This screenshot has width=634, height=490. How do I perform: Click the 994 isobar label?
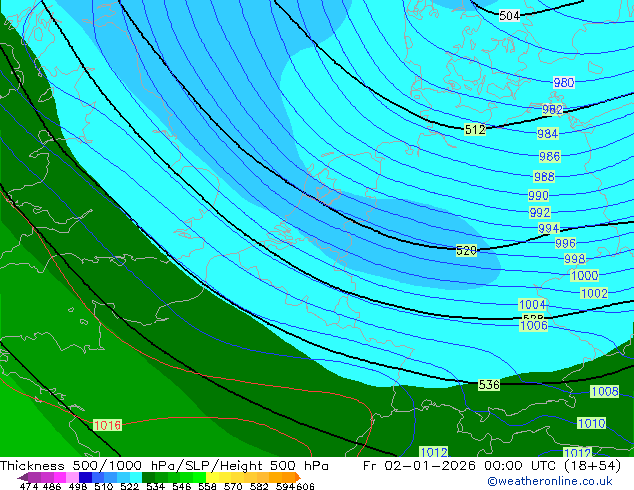coord(549,228)
